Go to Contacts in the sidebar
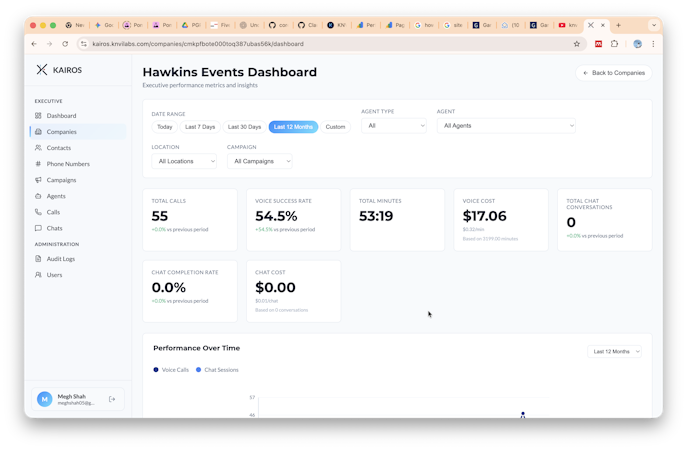Image resolution: width=687 pixels, height=450 pixels. [x=59, y=148]
